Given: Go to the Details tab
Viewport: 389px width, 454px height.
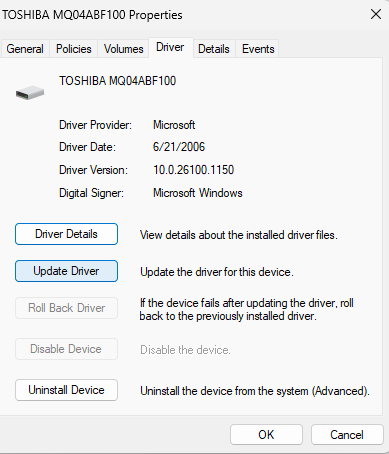Looking at the screenshot, I should 214,49.
